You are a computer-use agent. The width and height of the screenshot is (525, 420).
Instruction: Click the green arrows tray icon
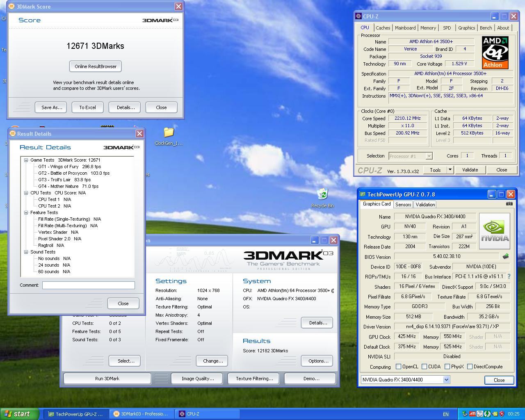coord(487,414)
